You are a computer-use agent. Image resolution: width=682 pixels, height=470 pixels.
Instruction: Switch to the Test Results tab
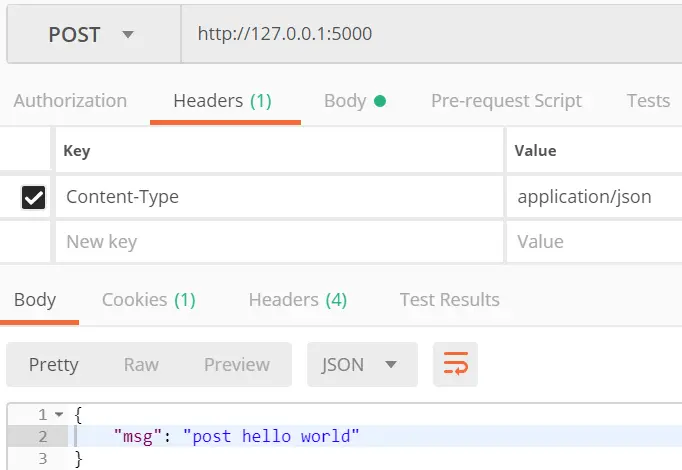click(x=450, y=300)
